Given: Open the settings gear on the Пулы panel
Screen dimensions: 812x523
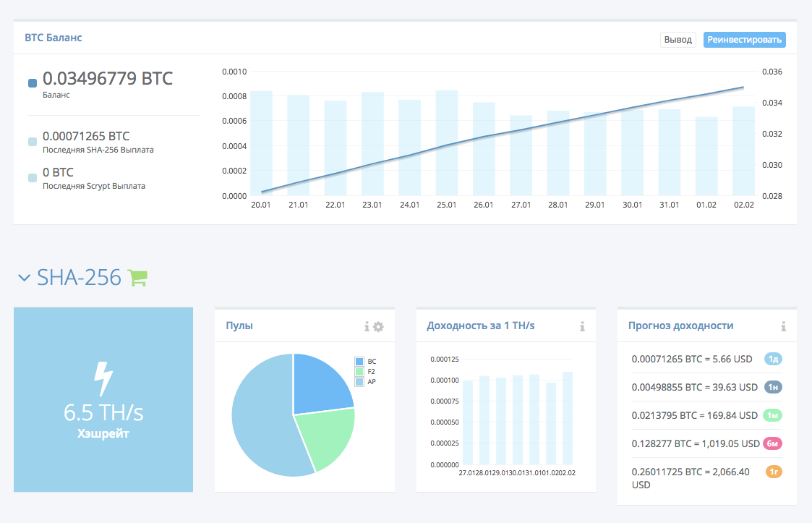Looking at the screenshot, I should point(378,326).
